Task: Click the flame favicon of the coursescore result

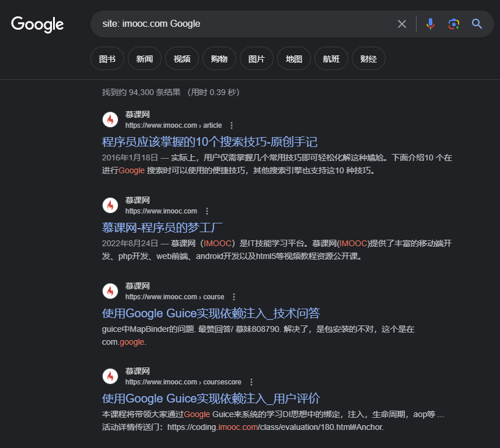Action: (x=110, y=376)
